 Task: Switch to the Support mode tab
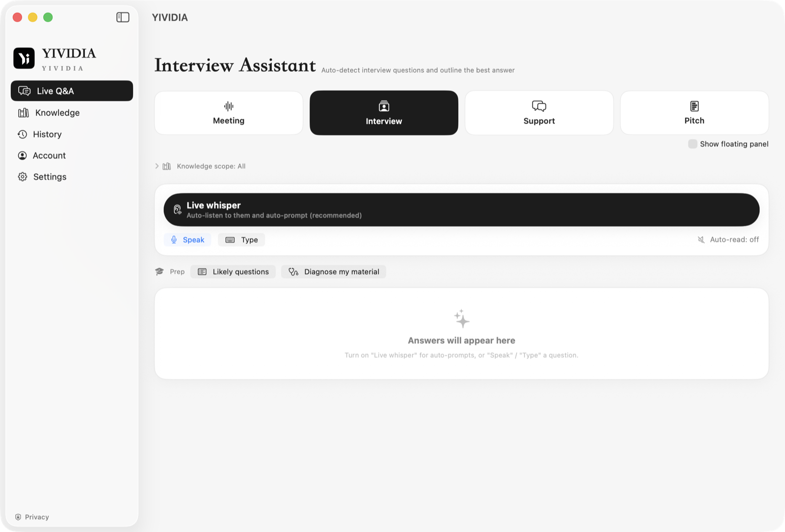pyautogui.click(x=539, y=113)
